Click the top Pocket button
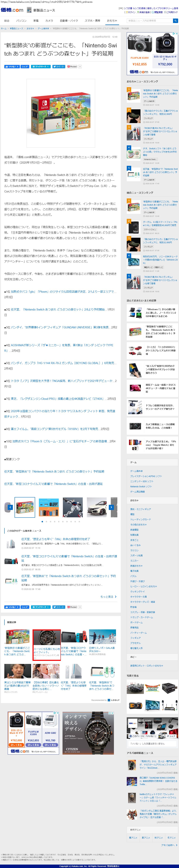The height and width of the screenshot is (868, 179). [72, 67]
